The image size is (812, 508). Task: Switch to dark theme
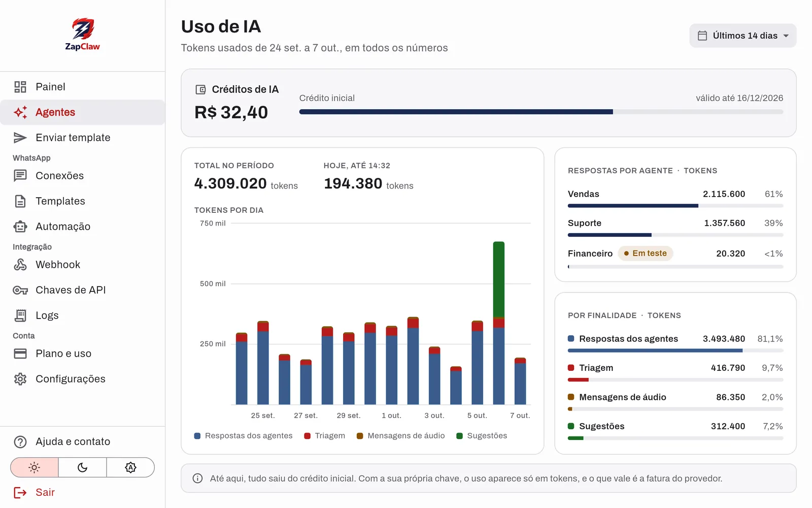(x=83, y=467)
